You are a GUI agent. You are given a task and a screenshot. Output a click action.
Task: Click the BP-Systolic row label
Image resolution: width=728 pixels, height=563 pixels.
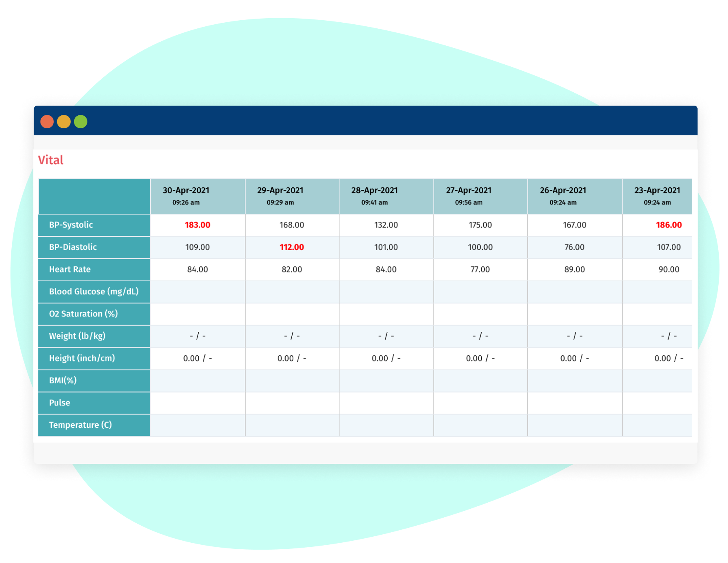71,225
